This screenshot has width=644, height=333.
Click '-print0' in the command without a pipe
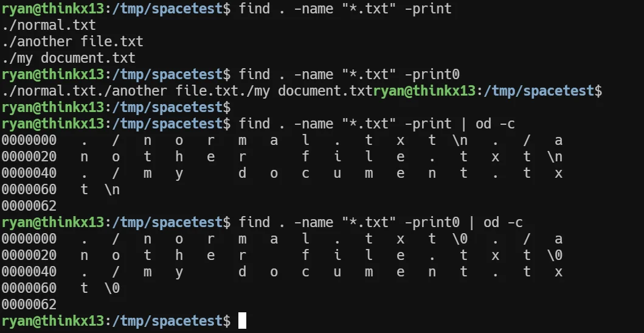pos(432,75)
